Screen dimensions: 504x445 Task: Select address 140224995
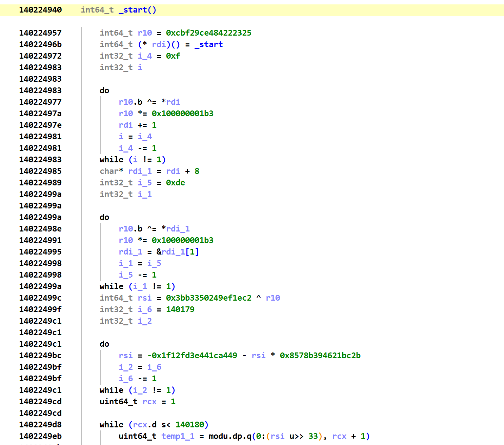pos(40,252)
